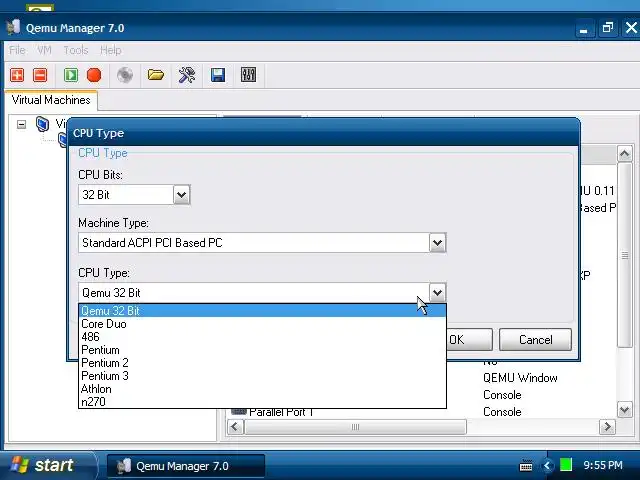The width and height of the screenshot is (640, 480).
Task: Click the red minus delete VM icon
Action: (x=40, y=75)
